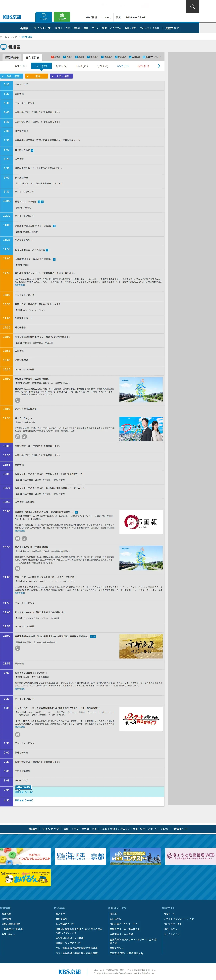The image size is (216, 980).
Task: Expand 続きを読む for 中国ドラマ・九州縹緲録
Action: [20, 593]
